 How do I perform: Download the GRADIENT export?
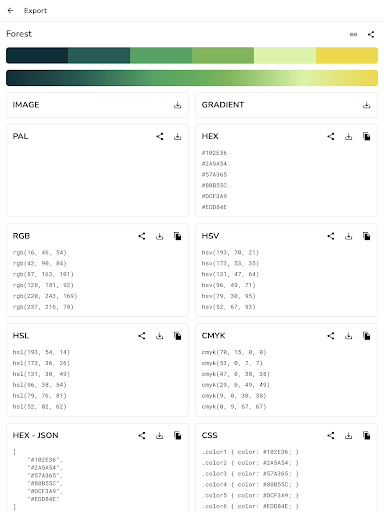tap(366, 105)
